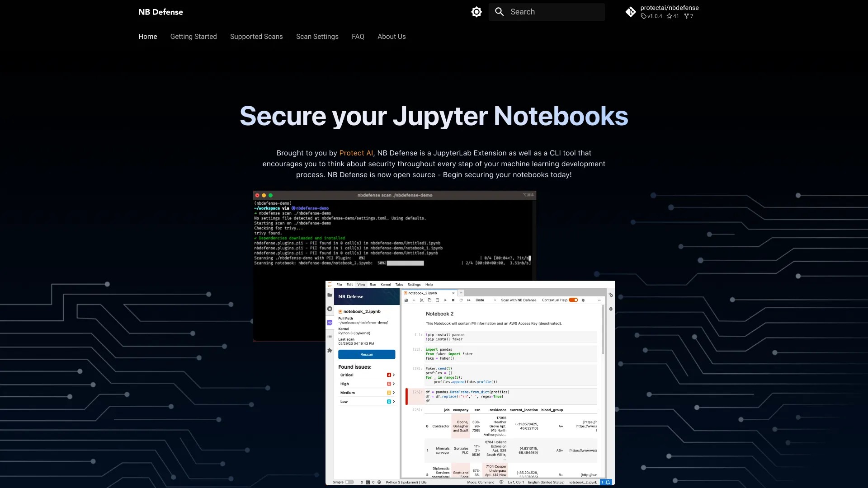Viewport: 868px width, 488px height.
Task: Click the restart kernel icon in notebook toolbar
Action: tap(461, 300)
